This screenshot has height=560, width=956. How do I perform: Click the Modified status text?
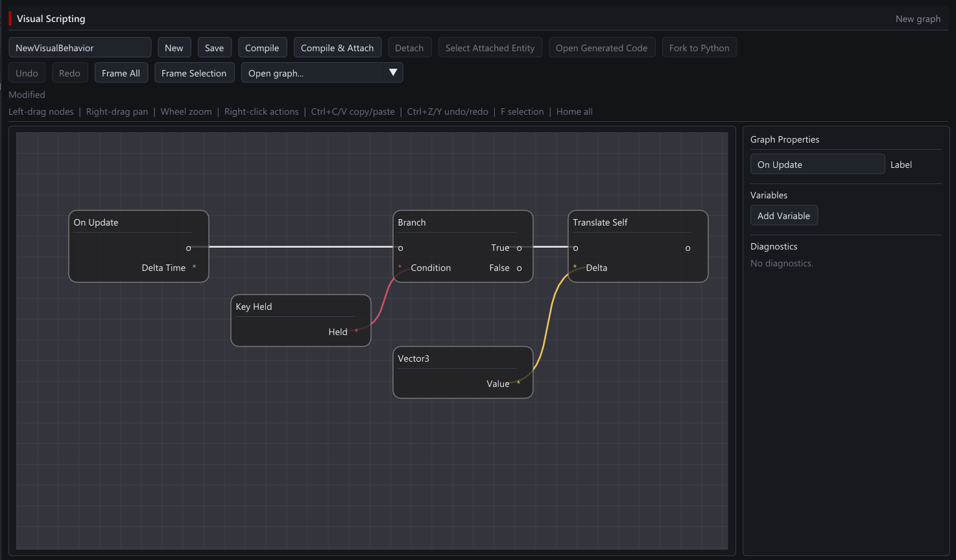[27, 95]
